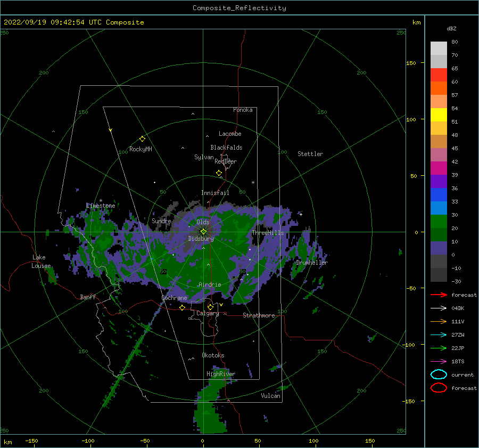This screenshot has width=479, height=448.
Task: Click the red 65 dBZ color swatch
Action: point(439,75)
